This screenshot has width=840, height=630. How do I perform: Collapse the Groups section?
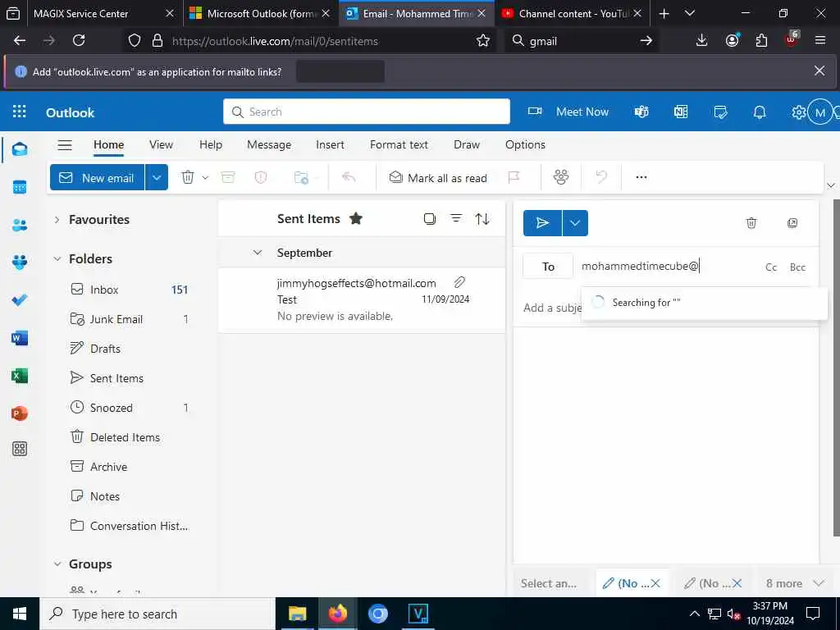57,564
